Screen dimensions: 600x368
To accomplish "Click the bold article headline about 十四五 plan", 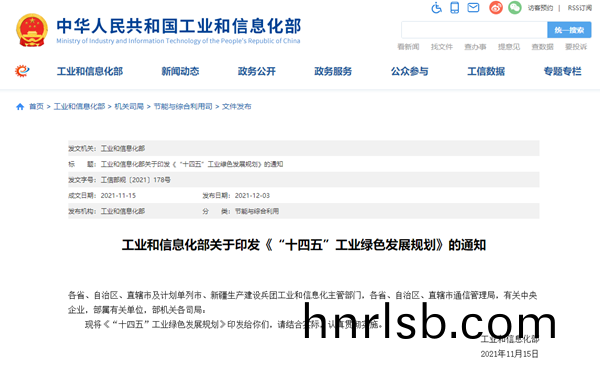I will coord(304,245).
